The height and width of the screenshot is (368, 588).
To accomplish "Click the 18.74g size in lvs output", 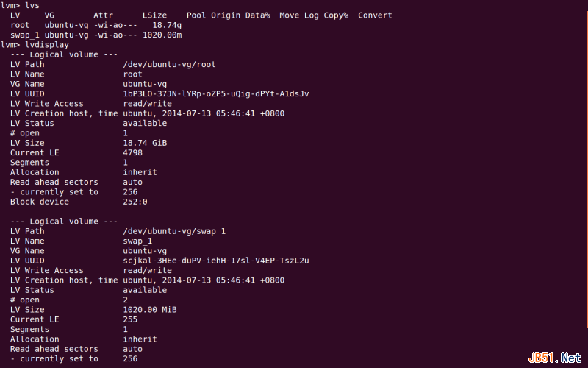I will [x=167, y=25].
